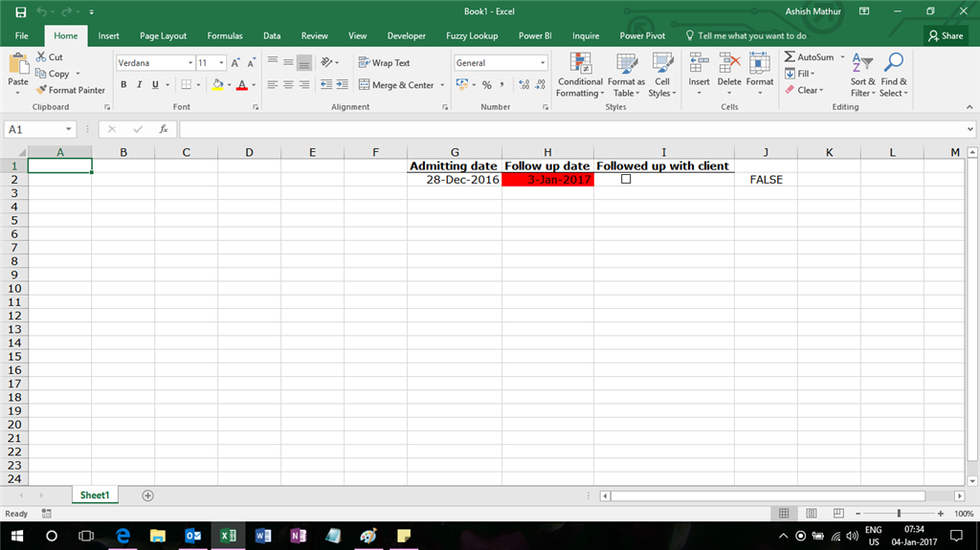The width and height of the screenshot is (980, 550).
Task: Click the Save icon in quick access toolbar
Action: pyautogui.click(x=21, y=11)
